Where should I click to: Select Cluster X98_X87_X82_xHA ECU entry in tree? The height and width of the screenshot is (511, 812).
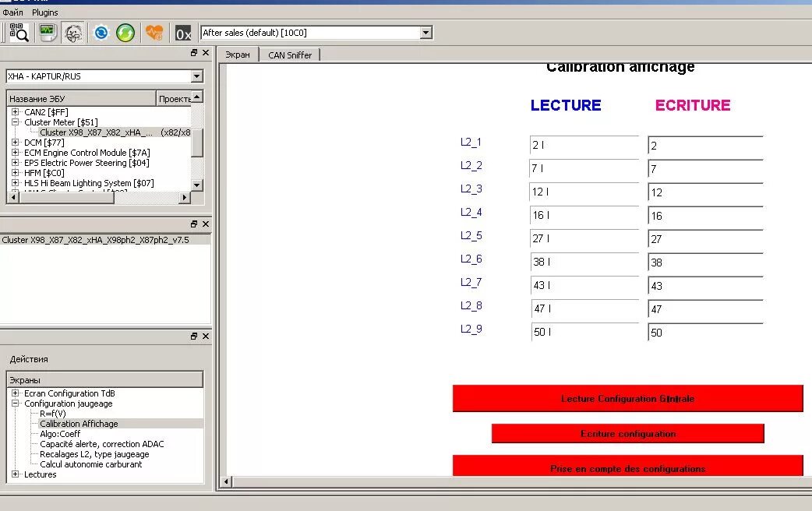click(97, 132)
